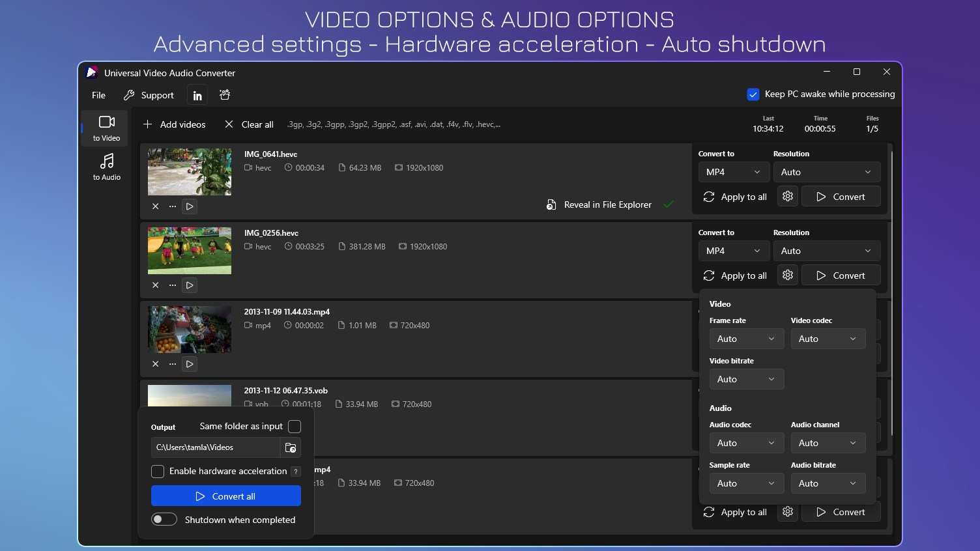
Task: Click the file list vertical scrollbar
Action: pos(891,293)
